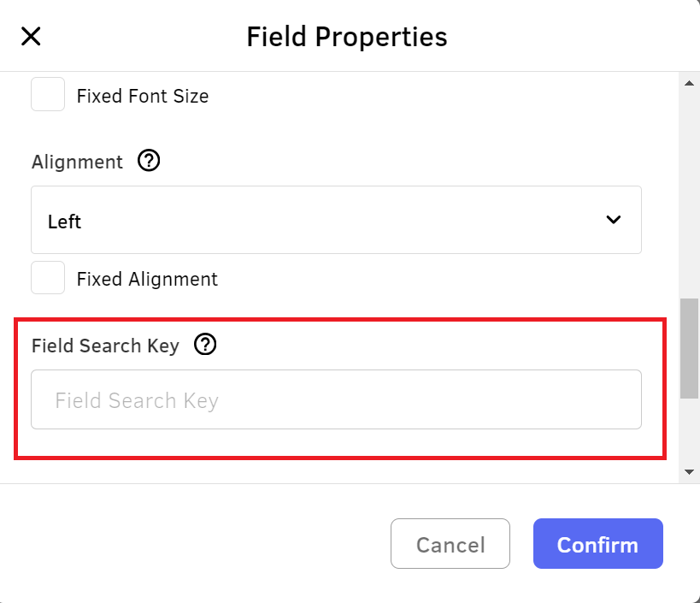Click the Field Properties dialog title
The width and height of the screenshot is (700, 603).
[x=347, y=37]
